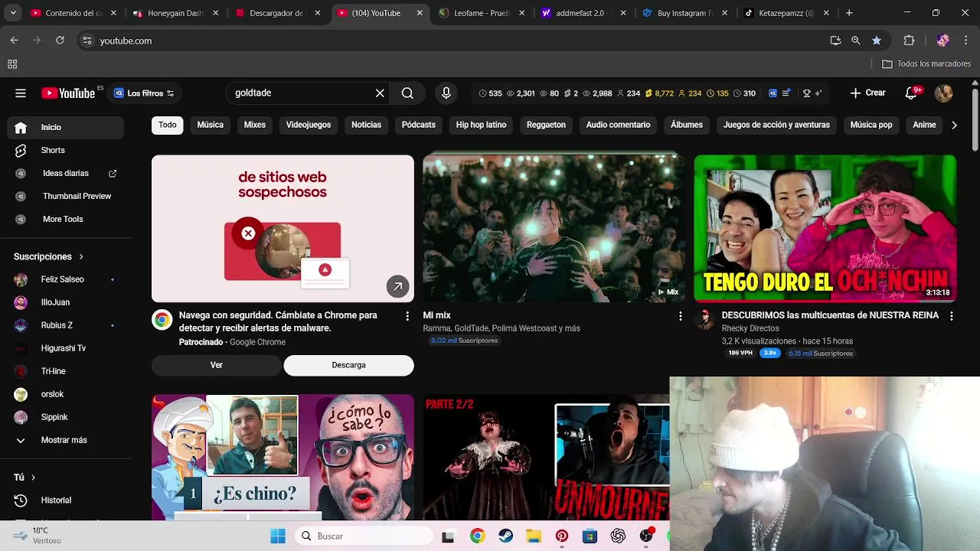Open the ad's three-dot options menu

tap(407, 315)
